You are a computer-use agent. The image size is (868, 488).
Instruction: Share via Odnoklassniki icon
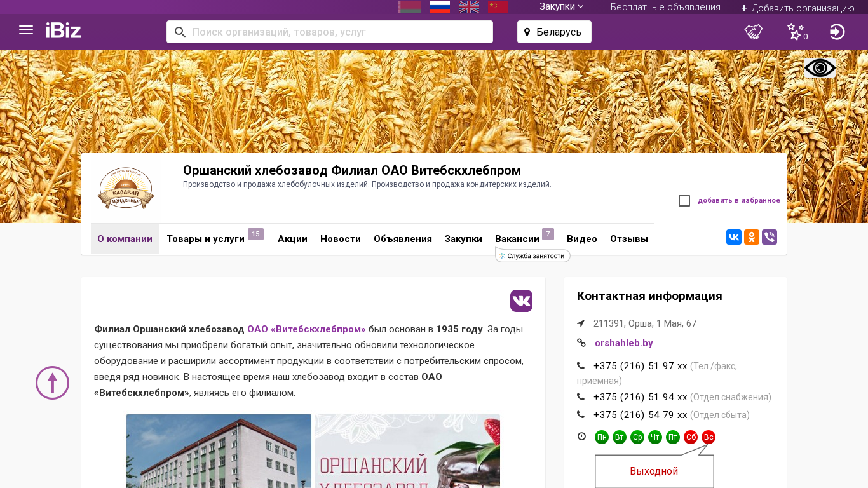point(752,238)
